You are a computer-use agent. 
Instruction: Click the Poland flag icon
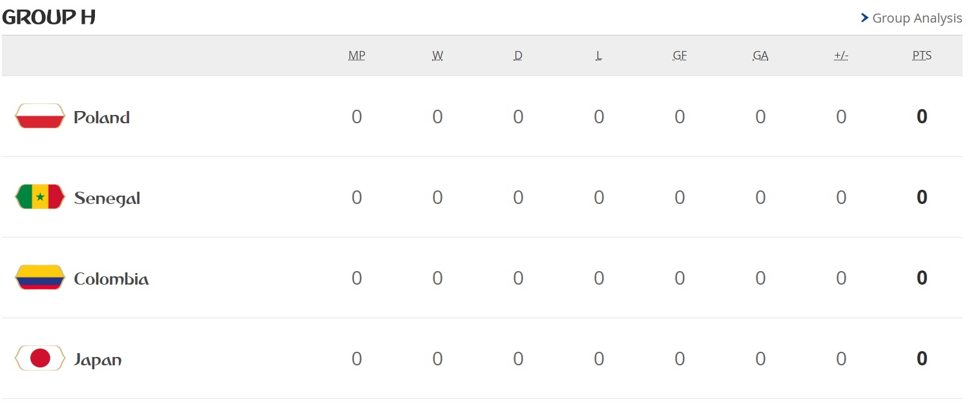pos(40,116)
